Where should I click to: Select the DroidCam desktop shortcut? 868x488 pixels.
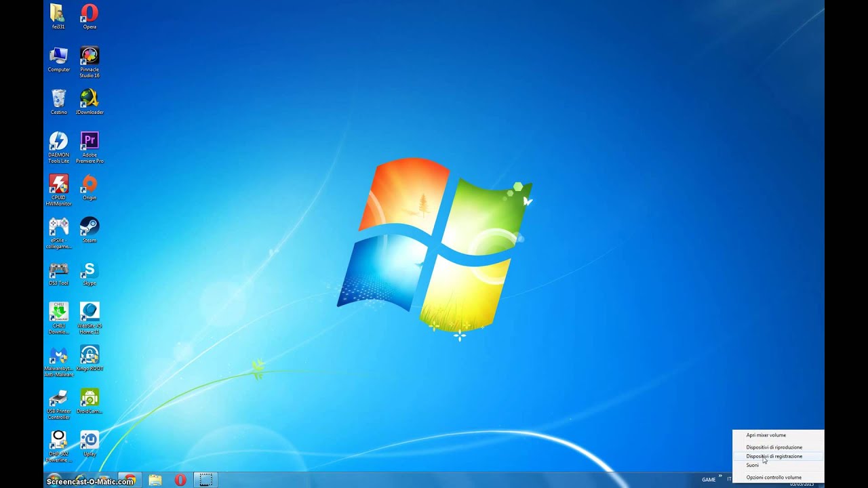(90, 401)
